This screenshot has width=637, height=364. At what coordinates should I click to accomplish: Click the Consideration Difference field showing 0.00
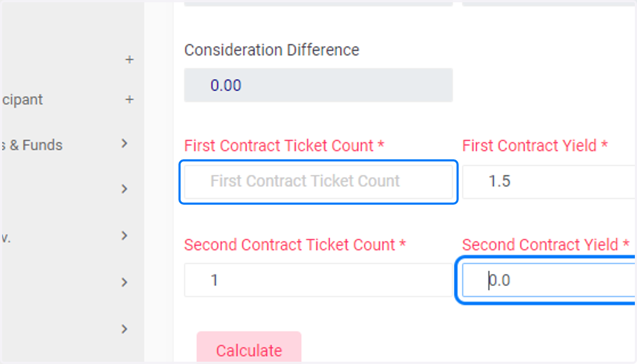pyautogui.click(x=318, y=85)
